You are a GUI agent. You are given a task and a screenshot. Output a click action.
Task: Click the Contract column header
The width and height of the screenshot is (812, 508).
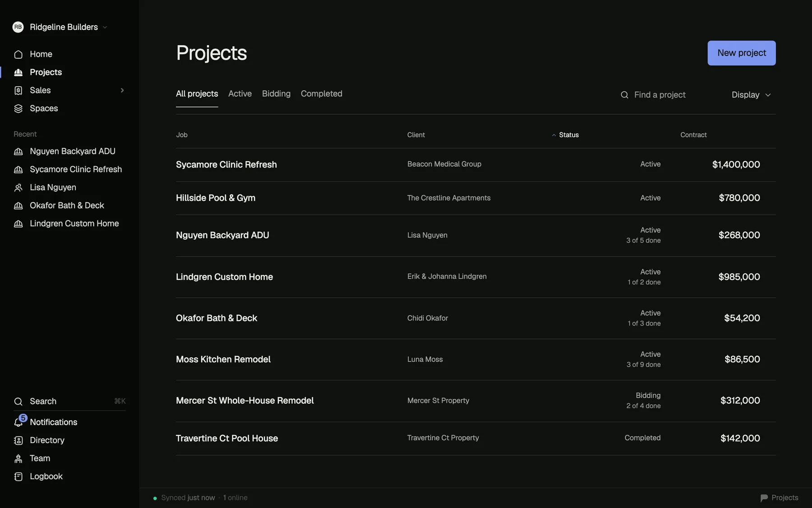[693, 135]
